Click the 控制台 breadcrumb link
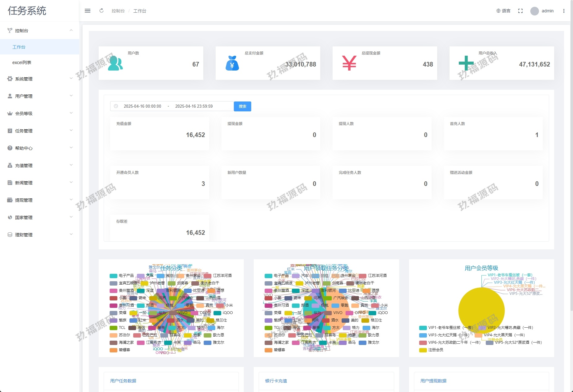The height and width of the screenshot is (392, 573). (x=118, y=11)
